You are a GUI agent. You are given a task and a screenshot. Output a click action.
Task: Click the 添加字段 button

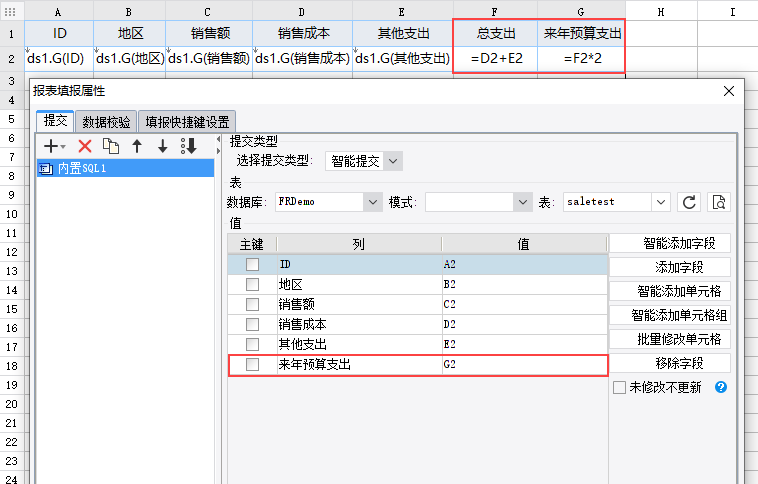click(x=670, y=267)
